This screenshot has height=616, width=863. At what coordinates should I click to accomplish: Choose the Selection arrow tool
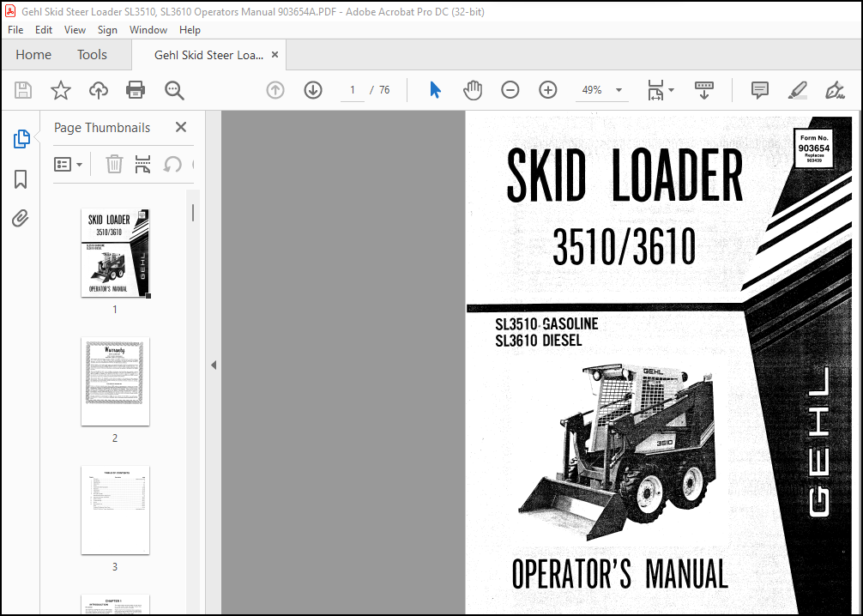pos(435,90)
